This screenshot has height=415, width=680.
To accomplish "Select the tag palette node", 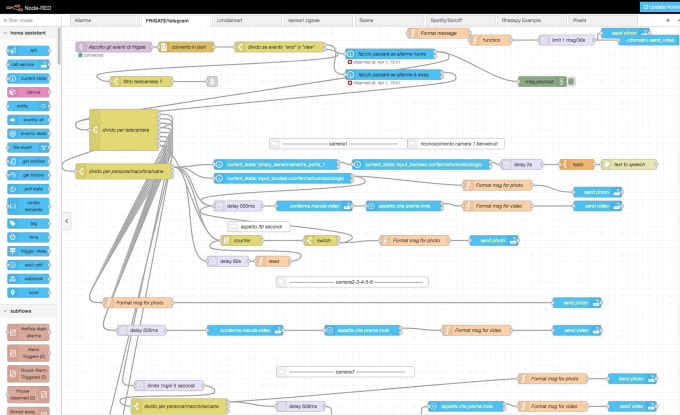I will (x=28, y=223).
